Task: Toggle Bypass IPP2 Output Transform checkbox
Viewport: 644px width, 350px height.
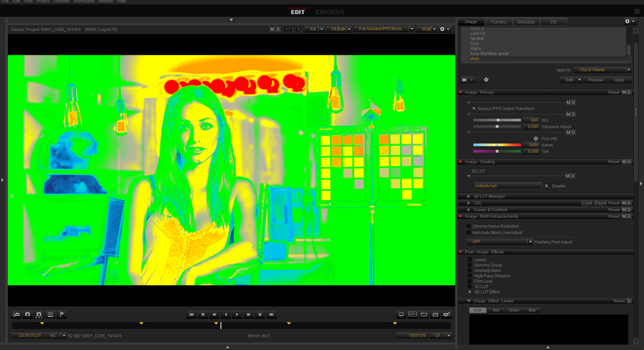Action: click(474, 109)
